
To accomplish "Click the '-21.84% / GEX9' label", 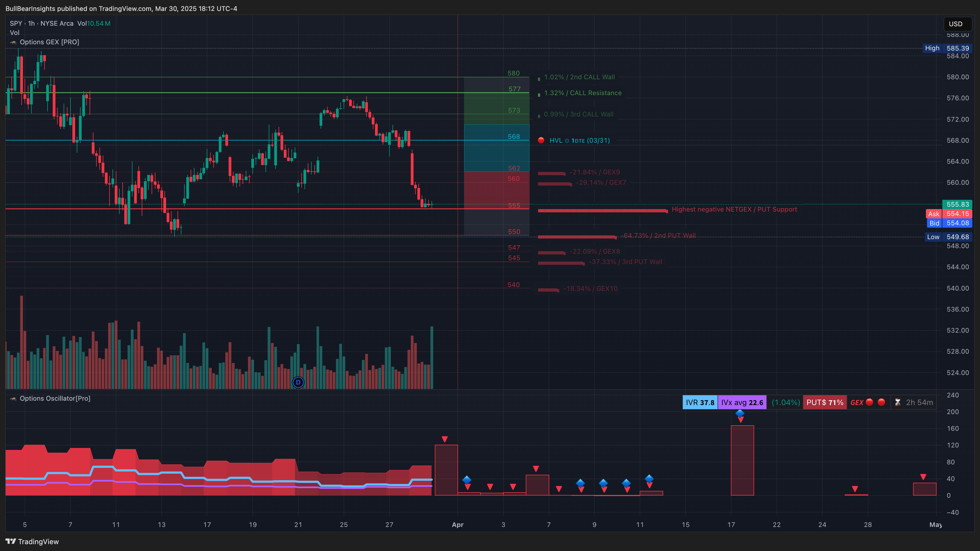I will click(x=595, y=172).
